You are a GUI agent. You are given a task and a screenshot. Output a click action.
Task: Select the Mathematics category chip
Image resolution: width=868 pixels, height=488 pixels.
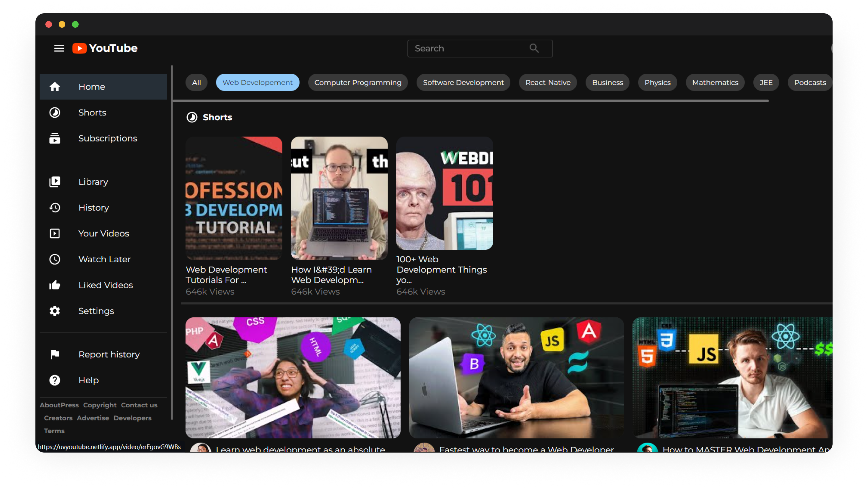[x=715, y=82]
